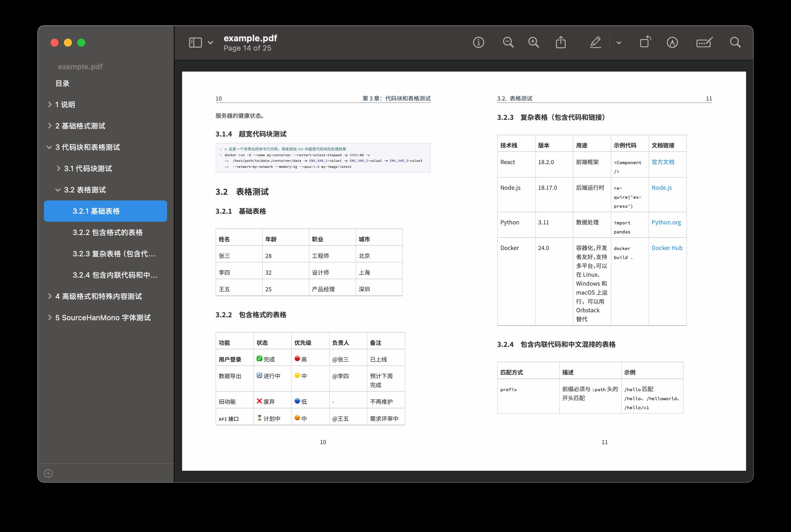Expand the '1 说明' outline section
791x532 pixels.
[50, 105]
